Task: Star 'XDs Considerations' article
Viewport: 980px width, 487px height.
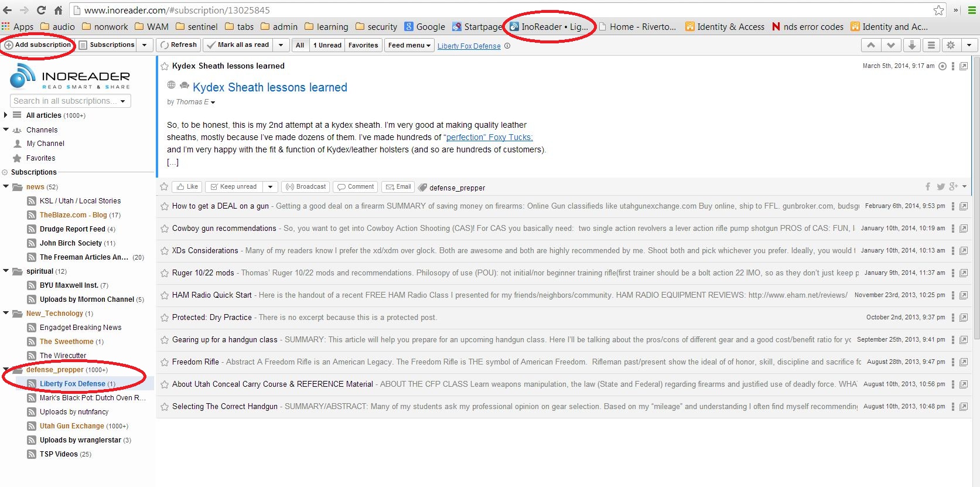Action: point(165,251)
